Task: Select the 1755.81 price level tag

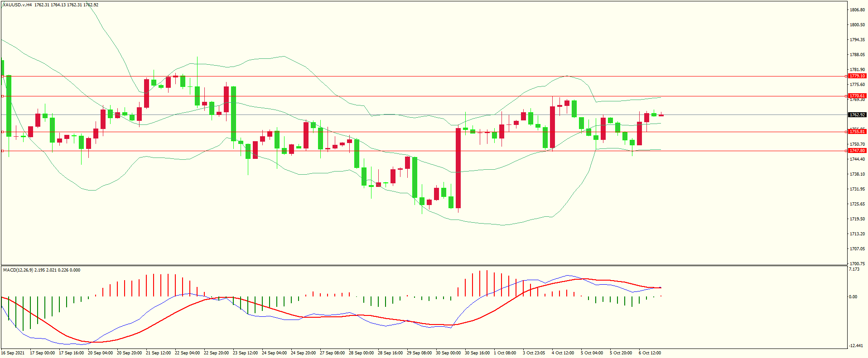Action: coord(857,132)
